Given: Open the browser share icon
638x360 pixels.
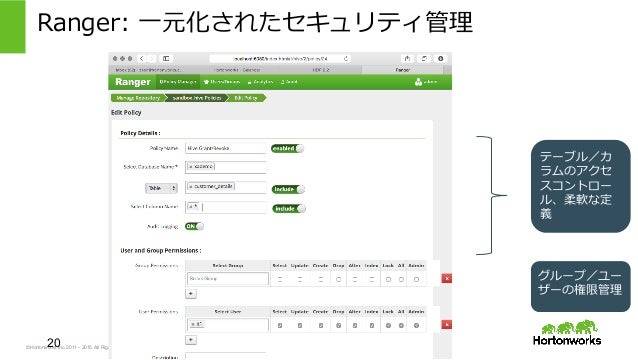Looking at the screenshot, I should [407, 59].
